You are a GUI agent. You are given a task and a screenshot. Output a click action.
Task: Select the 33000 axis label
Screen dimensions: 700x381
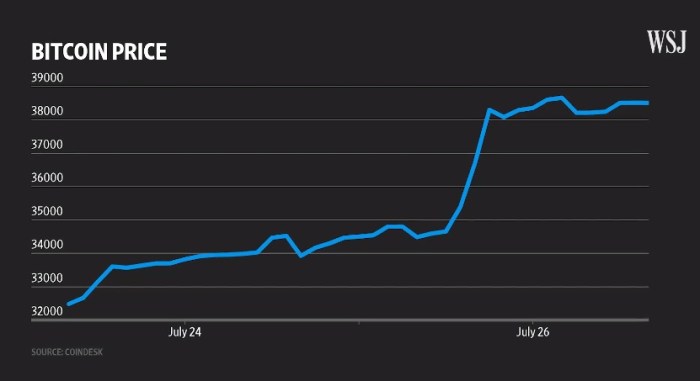pyautogui.click(x=47, y=278)
